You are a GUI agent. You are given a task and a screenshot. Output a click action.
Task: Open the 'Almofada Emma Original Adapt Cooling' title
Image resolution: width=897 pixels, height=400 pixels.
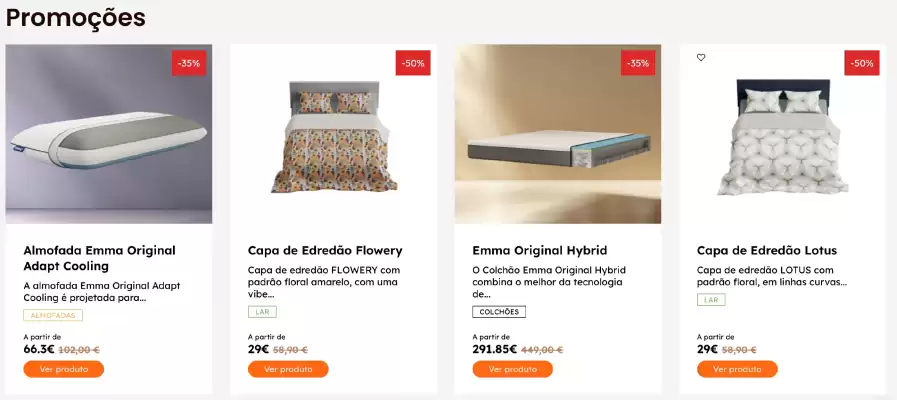tap(99, 258)
